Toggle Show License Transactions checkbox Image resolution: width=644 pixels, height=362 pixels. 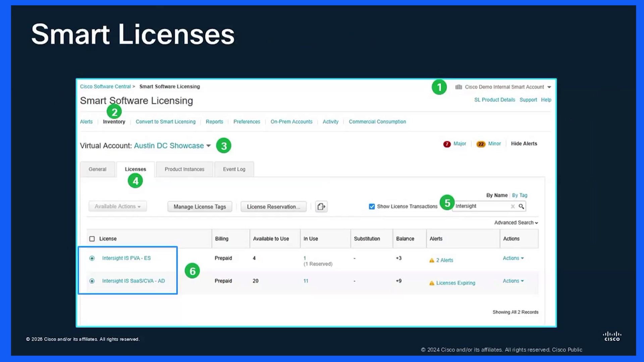(x=372, y=206)
